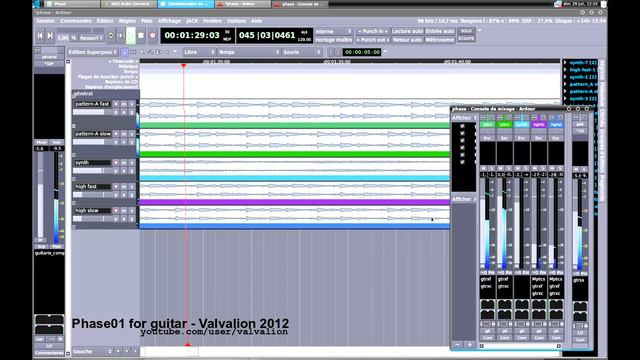
Task: Open the Options menu
Action: (x=237, y=21)
